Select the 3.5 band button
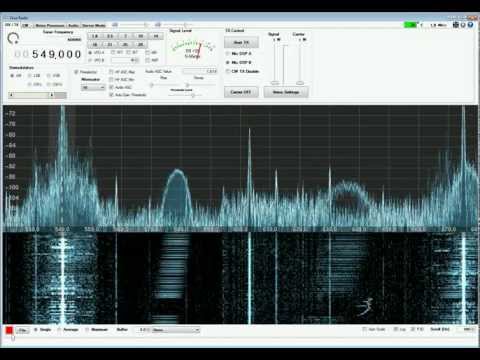Screen dimensions: 480x360 coord(110,36)
